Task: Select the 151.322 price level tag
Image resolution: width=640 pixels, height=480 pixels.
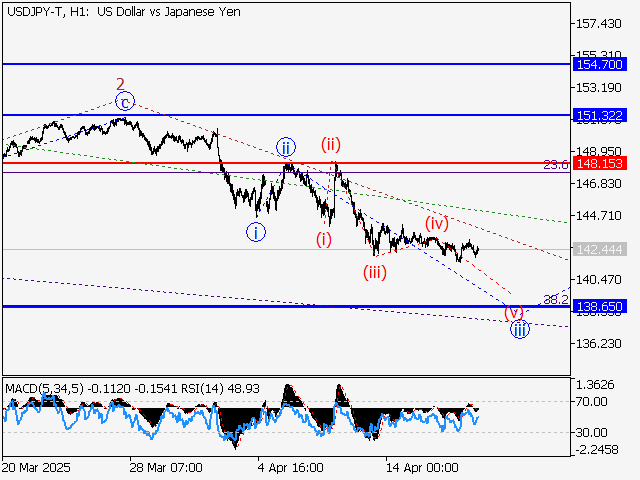Action: coord(601,115)
